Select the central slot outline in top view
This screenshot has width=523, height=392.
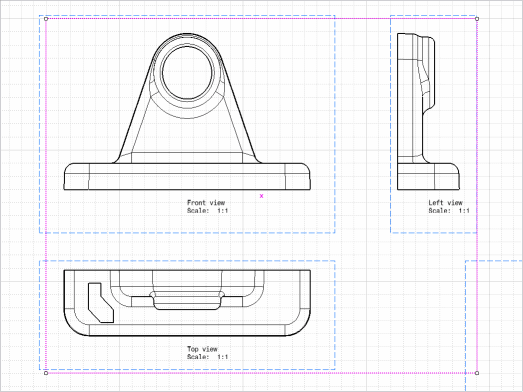coord(187,300)
